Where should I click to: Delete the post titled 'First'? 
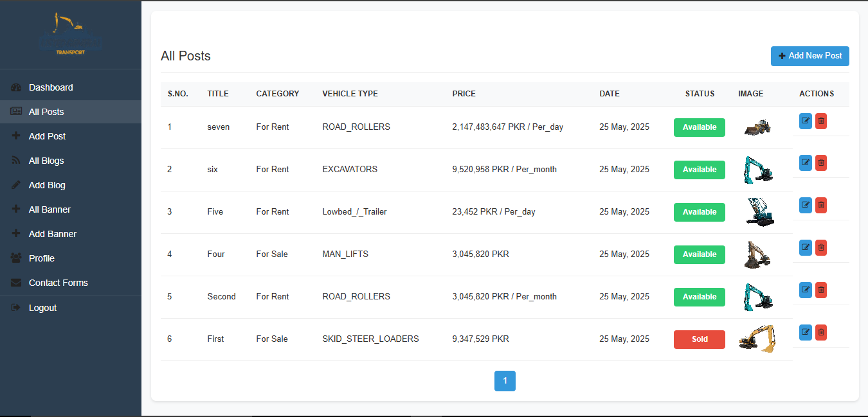821,333
